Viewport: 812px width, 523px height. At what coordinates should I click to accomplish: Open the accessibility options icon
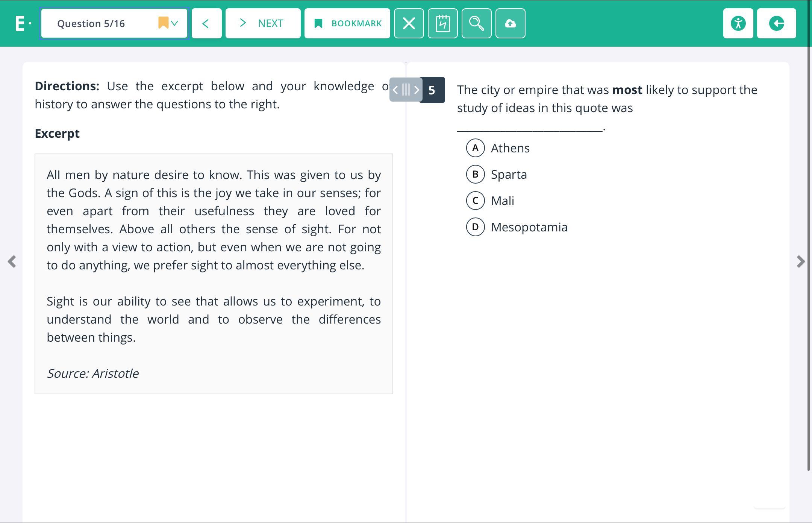(738, 23)
